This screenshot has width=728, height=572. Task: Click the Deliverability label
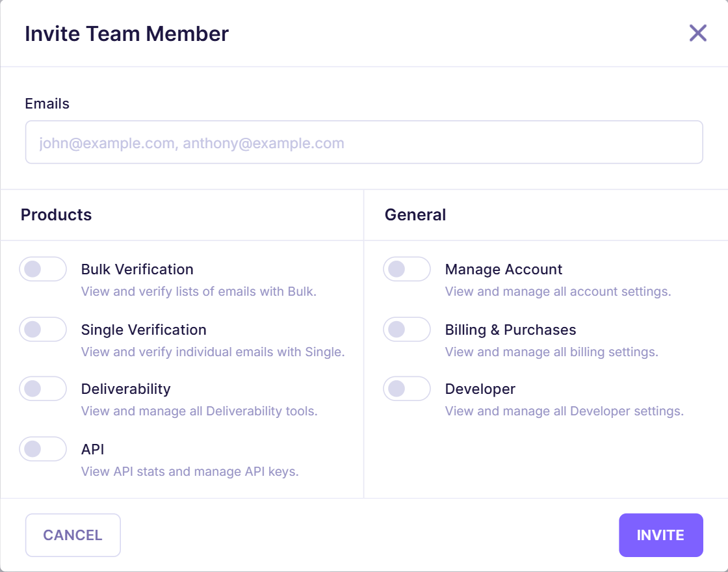coord(126,389)
